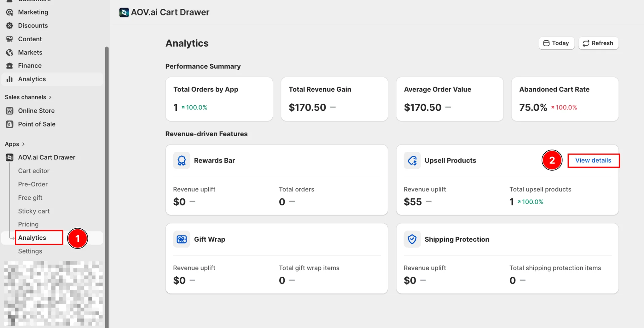Screen dimensions: 644x328
Task: Click the Discounts badge icon
Action: (x=10, y=26)
